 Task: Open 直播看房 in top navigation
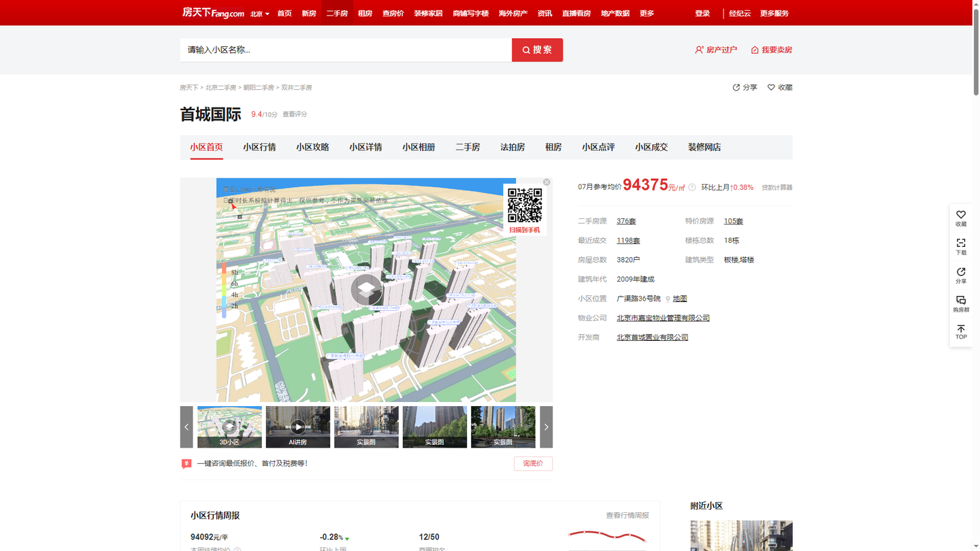(576, 13)
